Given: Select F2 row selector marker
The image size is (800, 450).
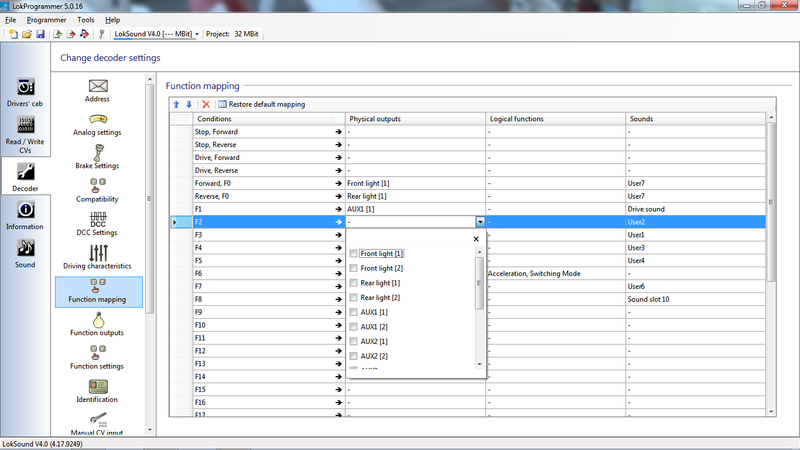Looking at the screenshot, I should point(181,222).
